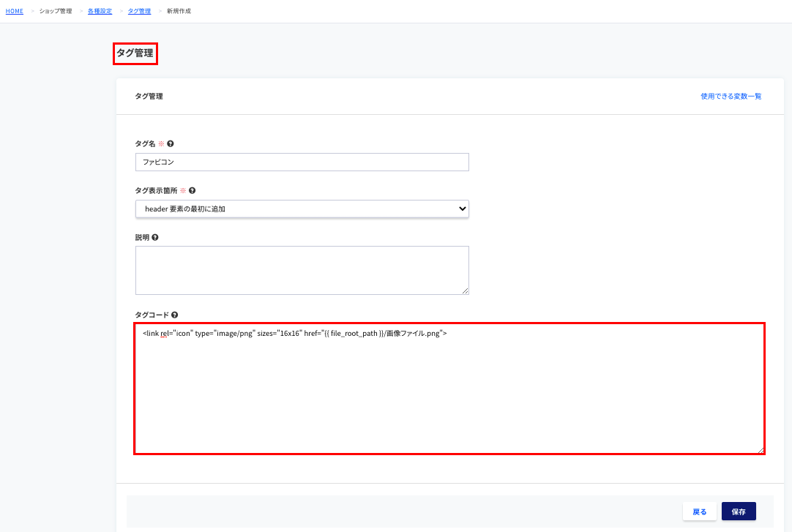This screenshot has width=792, height=532.
Task: Click the タグ名 input field with ファビコン
Action: click(x=302, y=162)
